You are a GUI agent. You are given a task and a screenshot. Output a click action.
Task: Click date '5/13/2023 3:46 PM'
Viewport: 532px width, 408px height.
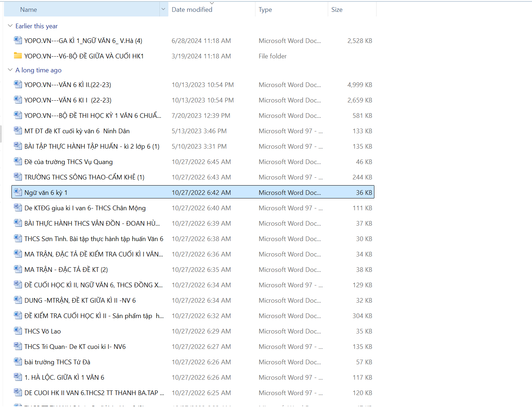pos(199,131)
